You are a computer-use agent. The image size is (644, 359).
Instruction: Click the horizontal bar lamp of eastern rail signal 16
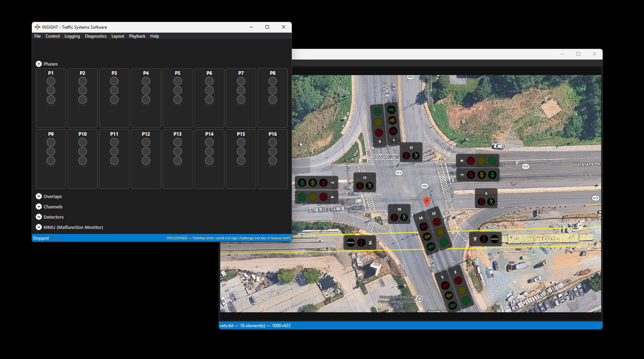[x=495, y=239]
